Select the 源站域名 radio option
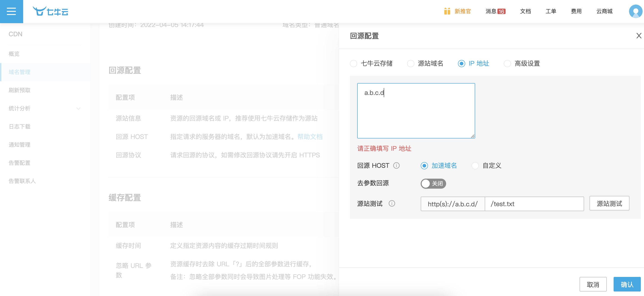The image size is (644, 296). coord(410,64)
